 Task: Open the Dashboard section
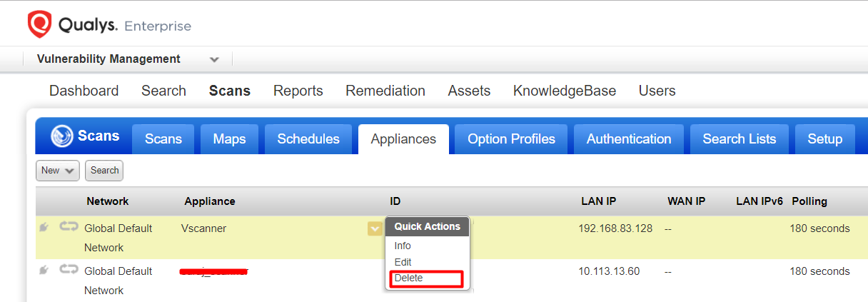pyautogui.click(x=84, y=91)
